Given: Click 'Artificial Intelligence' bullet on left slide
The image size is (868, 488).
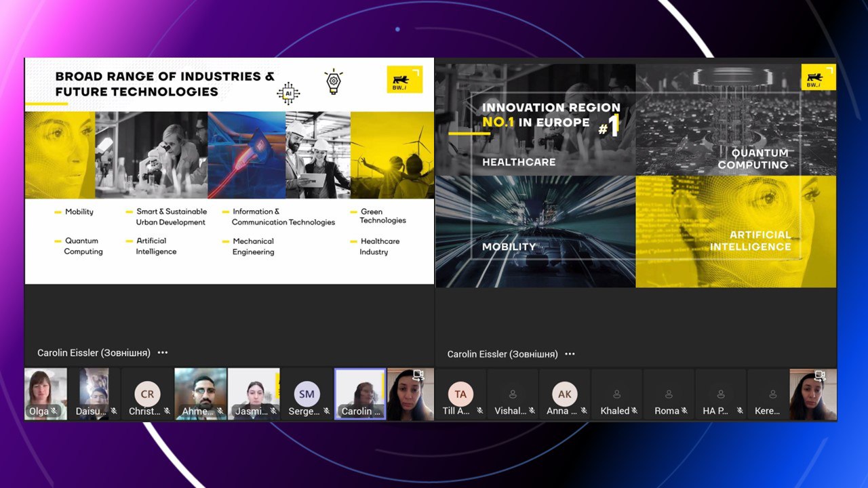Looking at the screenshot, I should [x=156, y=246].
